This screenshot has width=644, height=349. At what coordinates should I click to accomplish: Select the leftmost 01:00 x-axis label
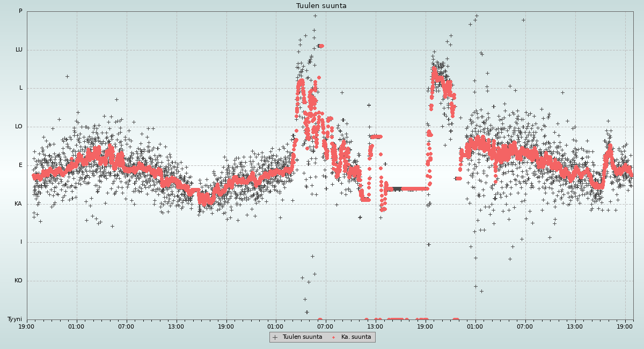click(76, 326)
